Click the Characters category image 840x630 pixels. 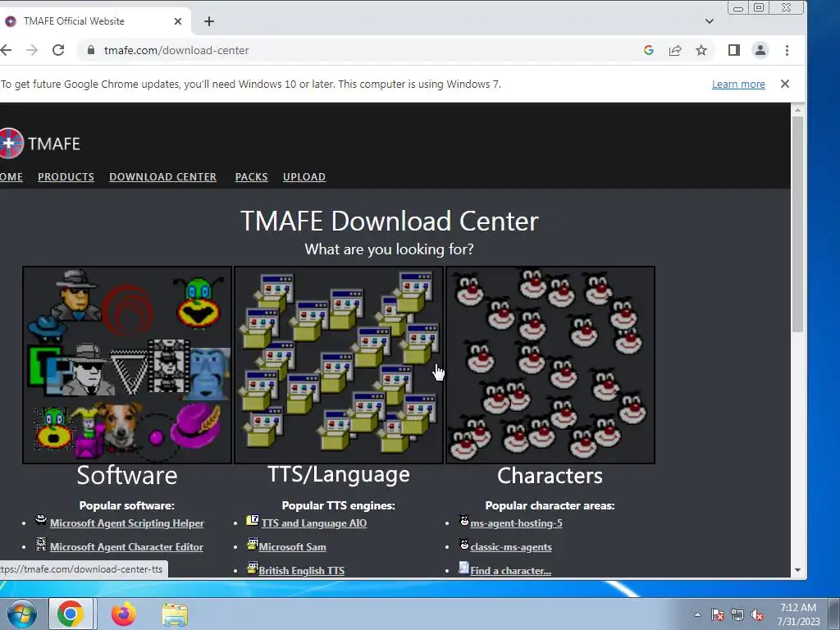click(550, 365)
